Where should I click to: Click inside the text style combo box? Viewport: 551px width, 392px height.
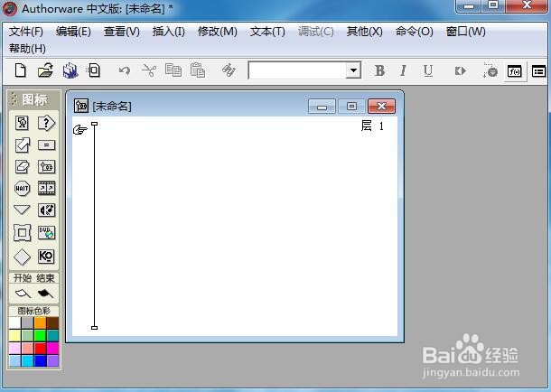(297, 70)
